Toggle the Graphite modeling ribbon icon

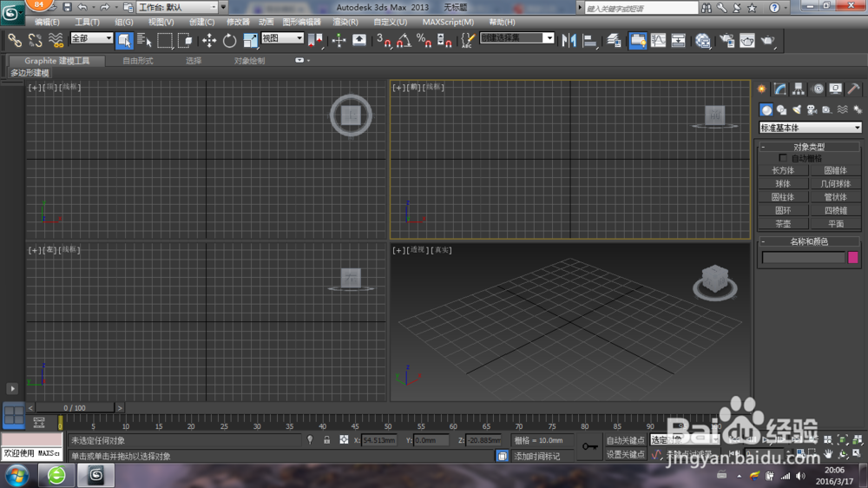(638, 41)
